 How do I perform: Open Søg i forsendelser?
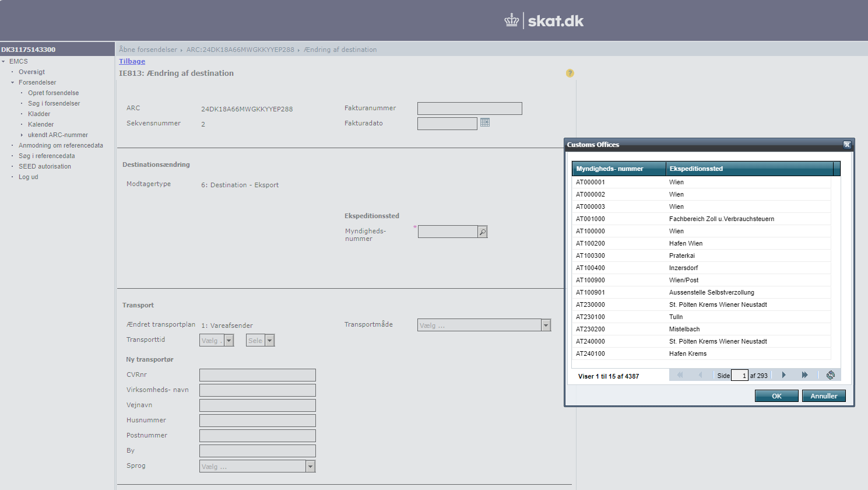tap(54, 103)
